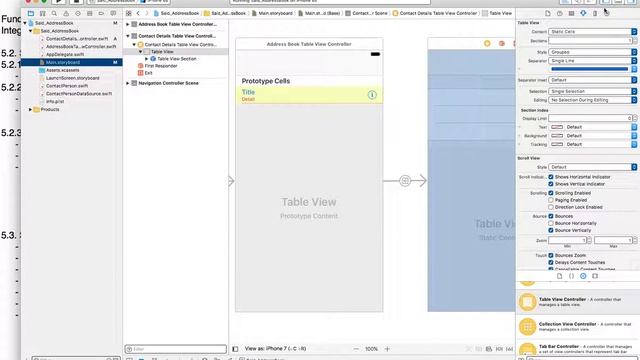Open the Project navigator tab
The height and width of the screenshot is (360, 640).
pyautogui.click(x=31, y=13)
